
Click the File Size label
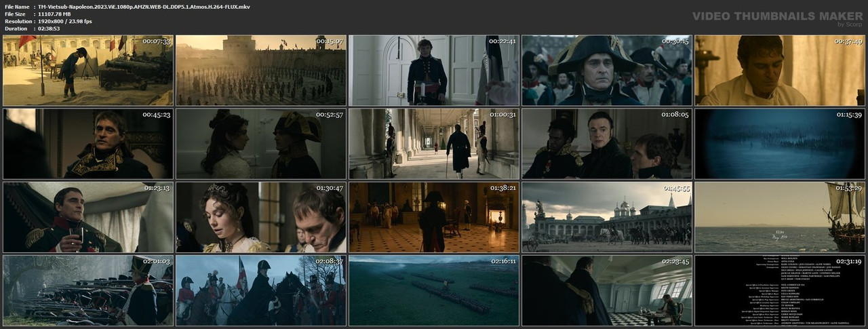[x=16, y=14]
